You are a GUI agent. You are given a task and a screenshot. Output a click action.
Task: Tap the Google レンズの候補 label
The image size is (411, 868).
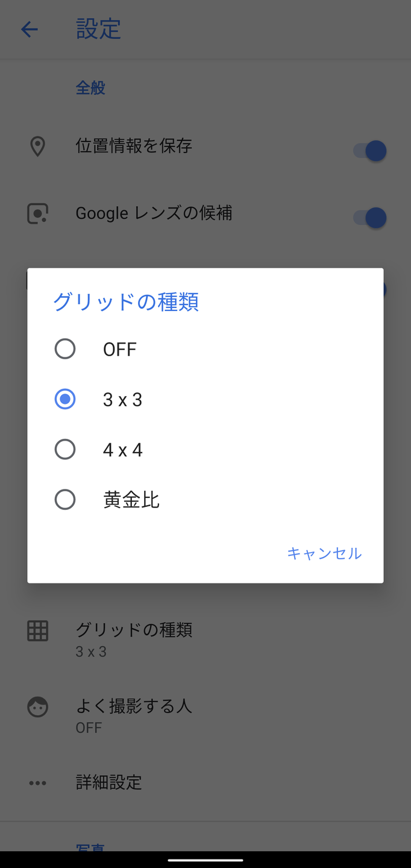(154, 213)
